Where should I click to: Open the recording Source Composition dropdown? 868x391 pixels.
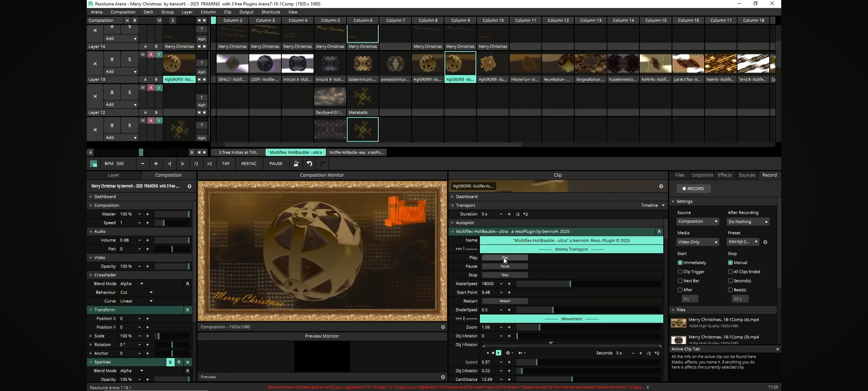click(x=697, y=222)
